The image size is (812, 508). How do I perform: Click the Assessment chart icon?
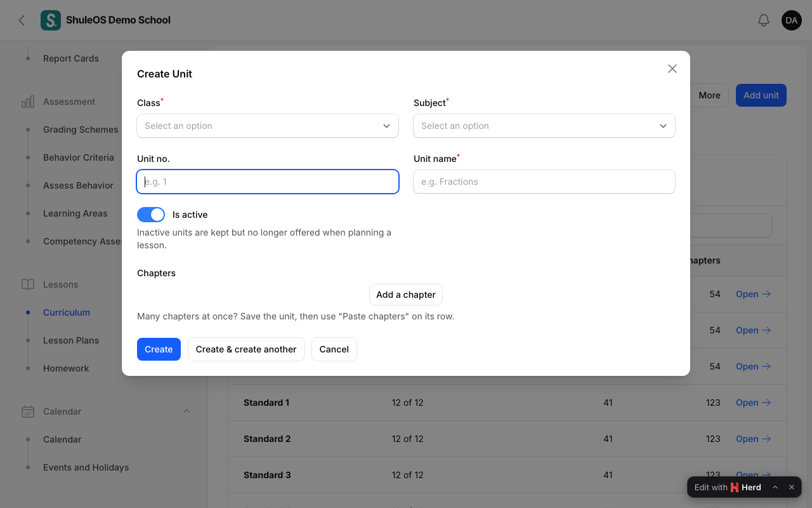tap(28, 102)
